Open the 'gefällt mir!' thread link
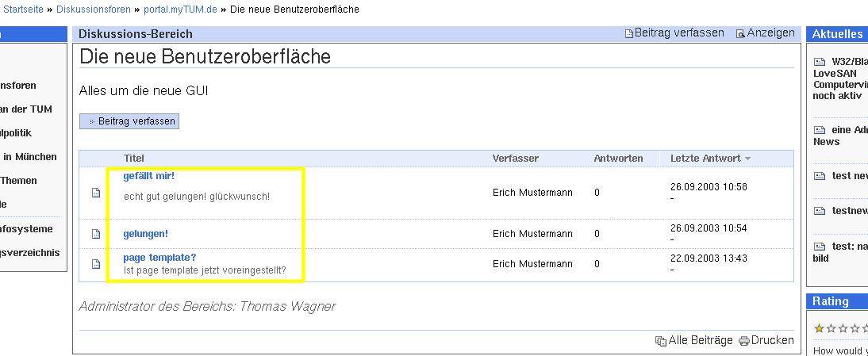The image size is (868, 356). 148,176
